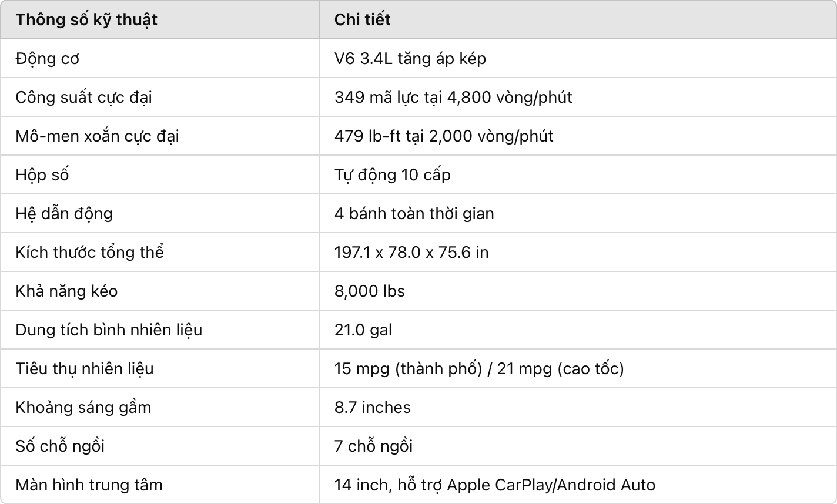Click the 'Công suất cực đại' cell

coord(84,98)
